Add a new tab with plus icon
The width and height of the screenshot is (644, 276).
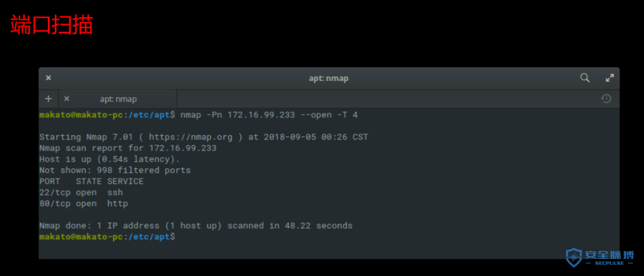click(48, 99)
